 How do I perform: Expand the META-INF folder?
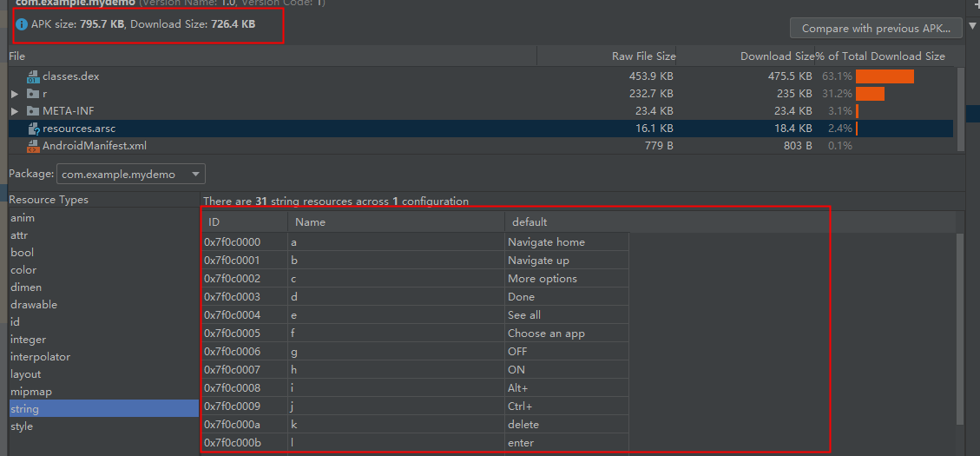[x=15, y=111]
